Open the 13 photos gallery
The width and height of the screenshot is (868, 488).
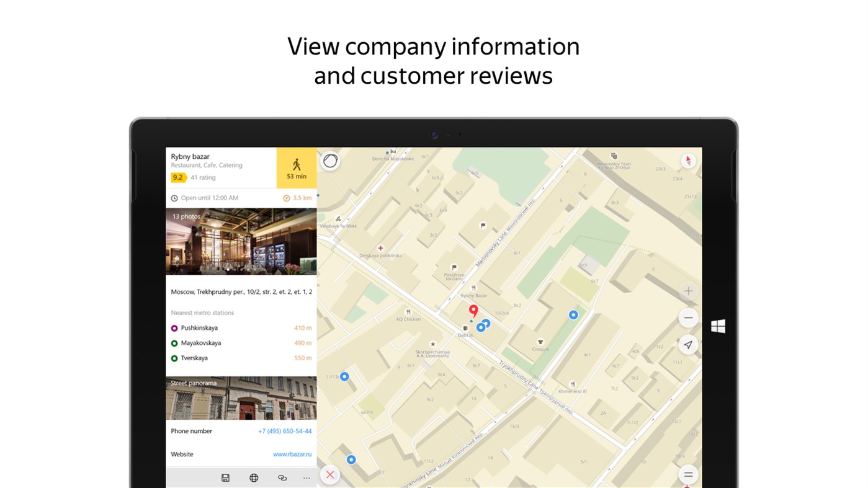click(x=241, y=241)
